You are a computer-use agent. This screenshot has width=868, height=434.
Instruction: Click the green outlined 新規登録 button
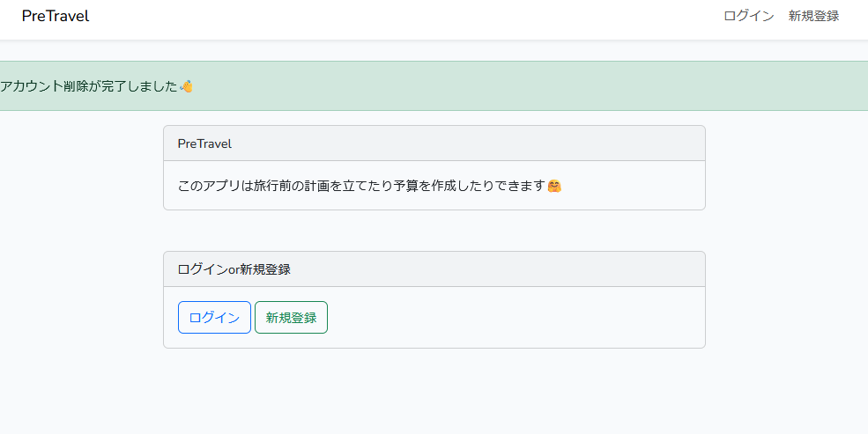tap(291, 317)
